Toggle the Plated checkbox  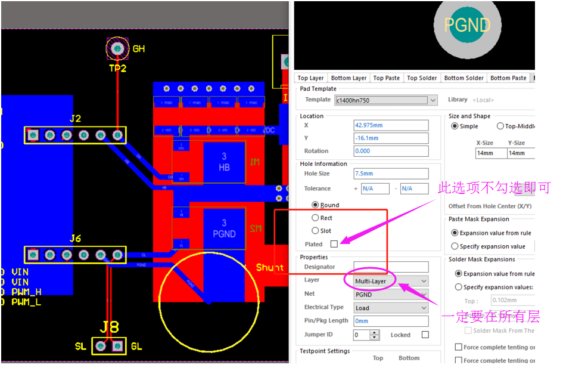click(x=334, y=244)
